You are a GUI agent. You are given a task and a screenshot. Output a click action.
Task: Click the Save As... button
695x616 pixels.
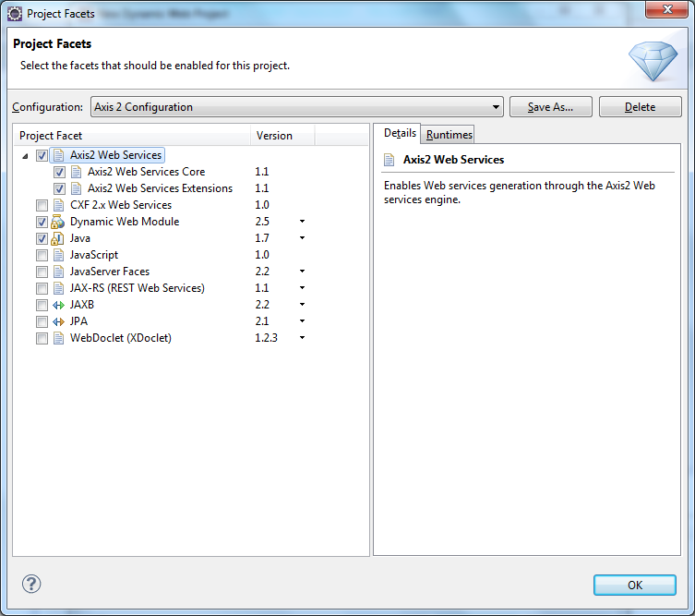[x=550, y=107]
